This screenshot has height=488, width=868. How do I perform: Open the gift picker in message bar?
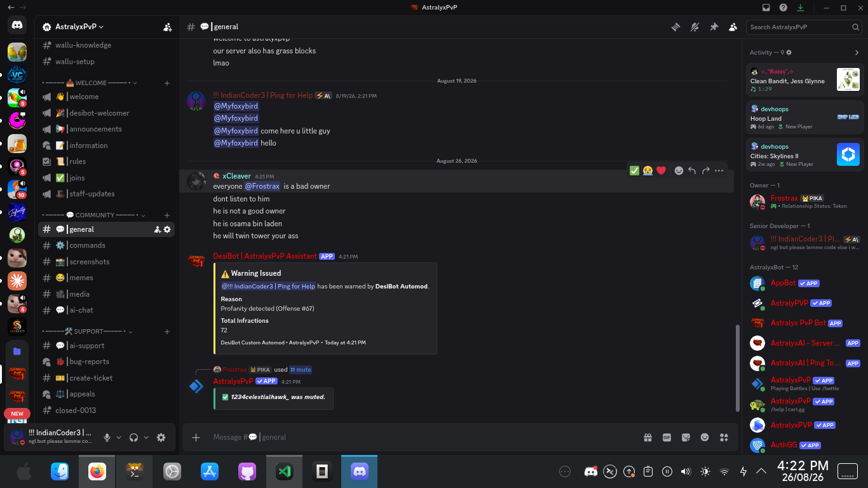pos(648,437)
